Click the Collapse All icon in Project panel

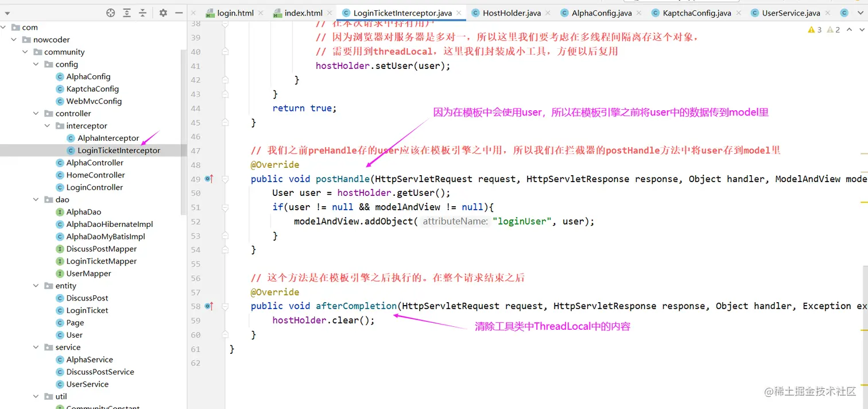click(x=142, y=13)
